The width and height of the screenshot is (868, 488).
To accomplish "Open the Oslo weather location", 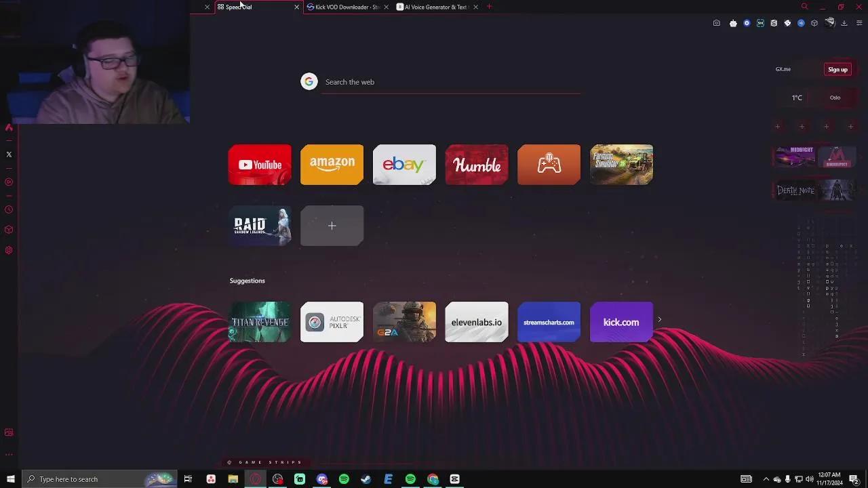I will click(835, 98).
